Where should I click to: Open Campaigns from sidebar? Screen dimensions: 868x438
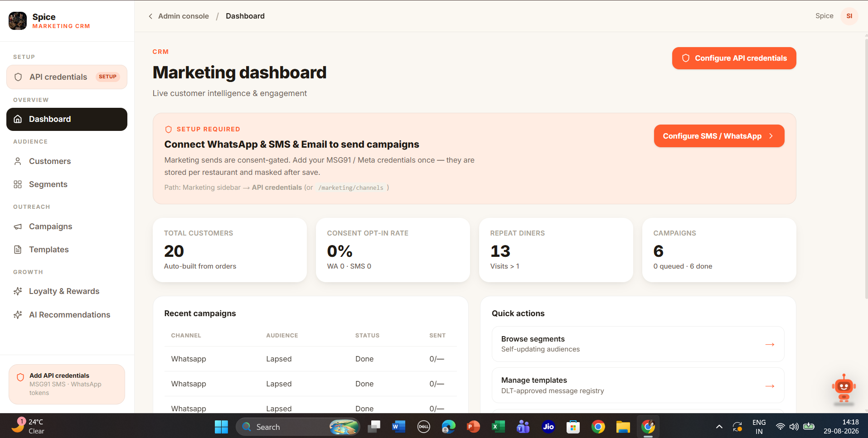[67, 226]
